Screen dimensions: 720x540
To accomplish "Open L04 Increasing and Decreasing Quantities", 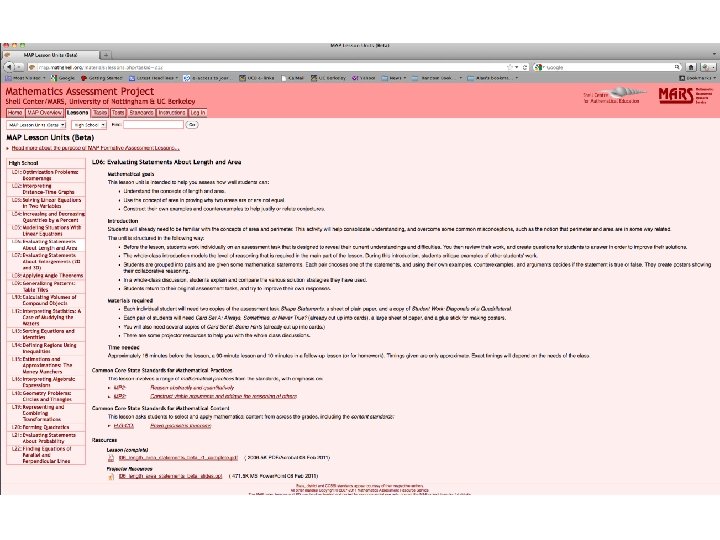I will (x=48, y=217).
